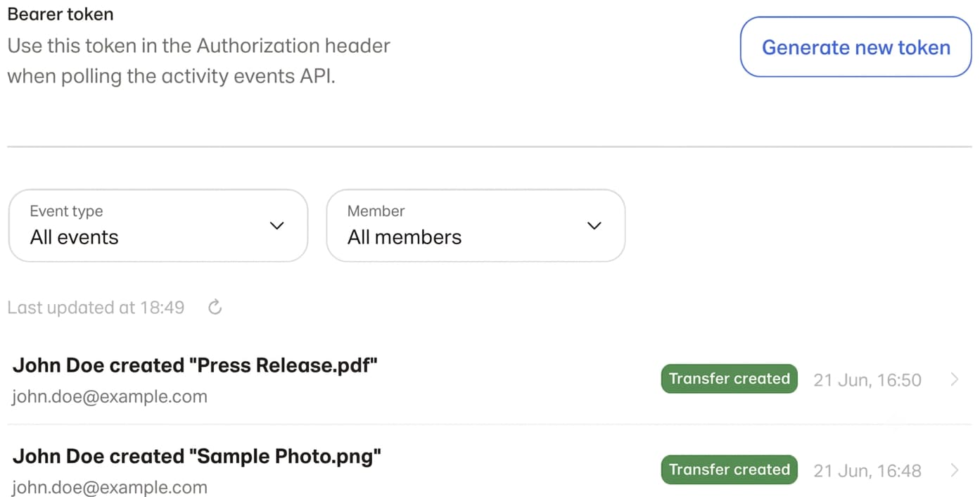Open the Press Release.pdf event row arrow
Image resolution: width=980 pixels, height=497 pixels.
955,379
